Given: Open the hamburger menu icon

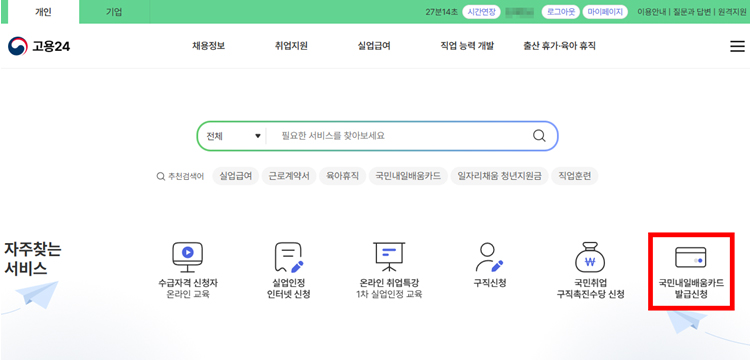Looking at the screenshot, I should click(737, 46).
